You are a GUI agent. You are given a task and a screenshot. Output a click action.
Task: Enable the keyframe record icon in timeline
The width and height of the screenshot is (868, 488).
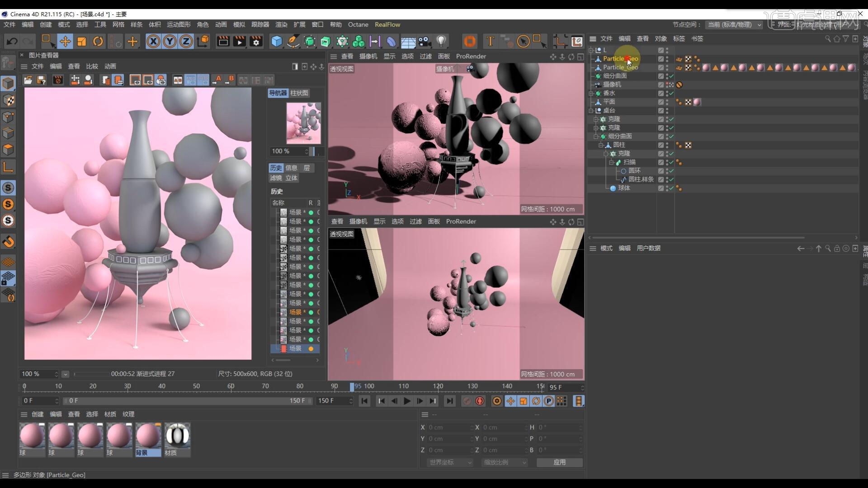479,401
